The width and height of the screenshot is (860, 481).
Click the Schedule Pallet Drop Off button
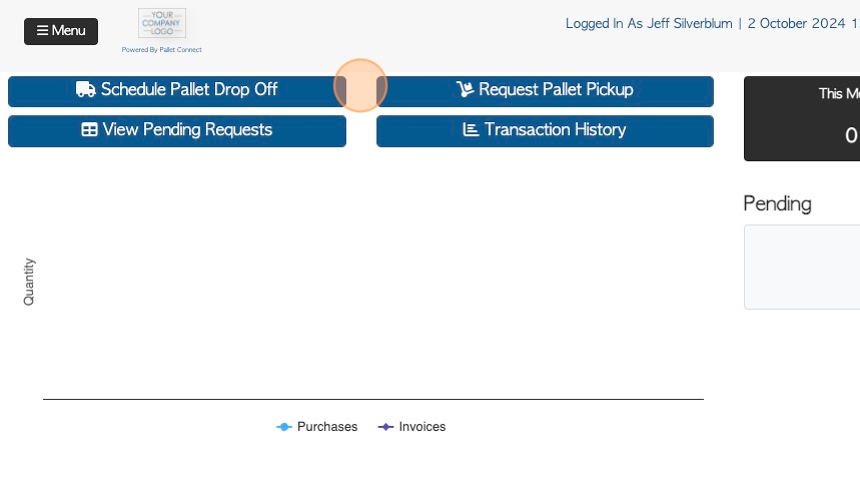(177, 91)
